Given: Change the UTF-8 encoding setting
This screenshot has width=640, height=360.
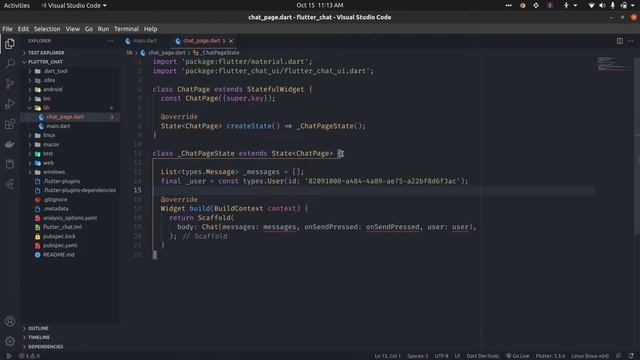Looking at the screenshot, I should [x=441, y=356].
